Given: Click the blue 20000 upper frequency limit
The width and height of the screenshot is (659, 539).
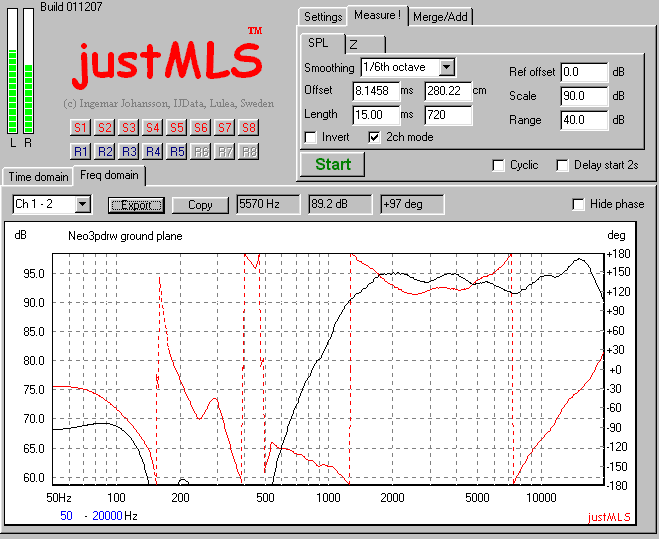Looking at the screenshot, I should pos(107,516).
